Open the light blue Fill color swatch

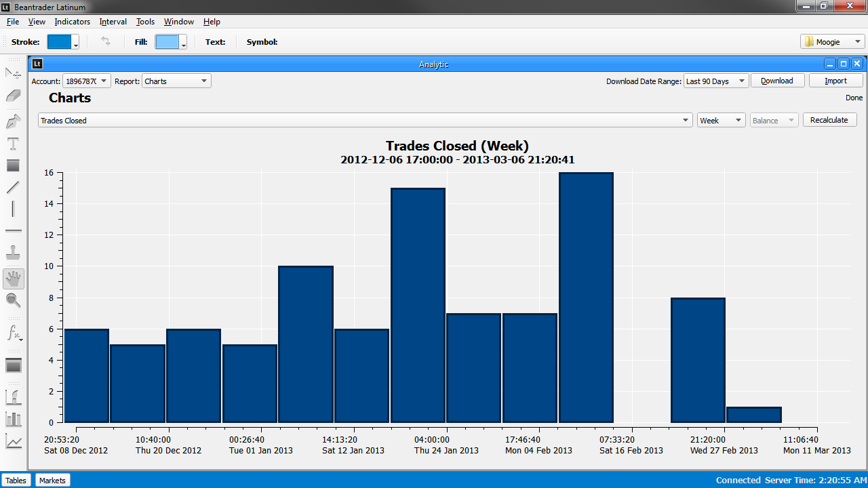167,41
